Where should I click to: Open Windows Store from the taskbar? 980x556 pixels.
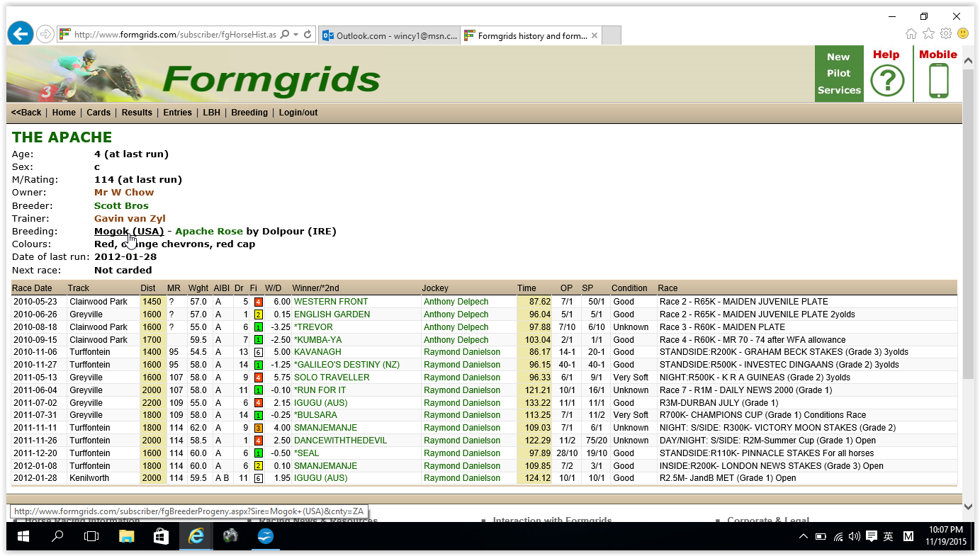pos(161,536)
